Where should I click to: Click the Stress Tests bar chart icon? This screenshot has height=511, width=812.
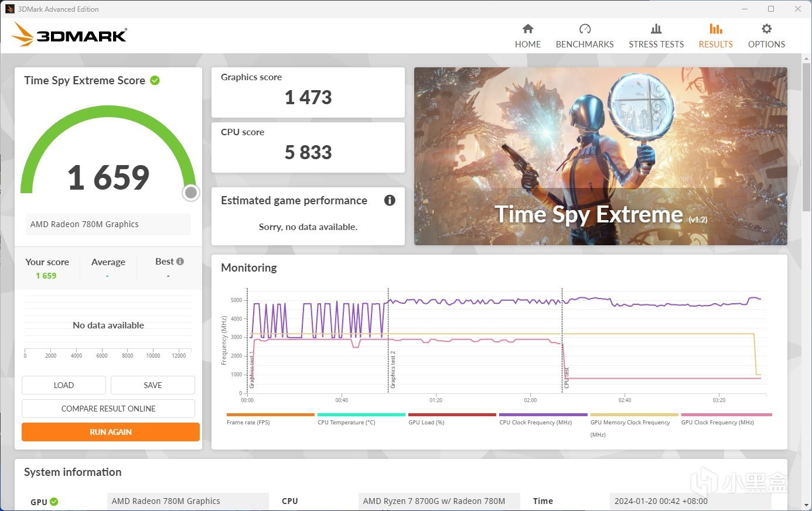pyautogui.click(x=656, y=29)
